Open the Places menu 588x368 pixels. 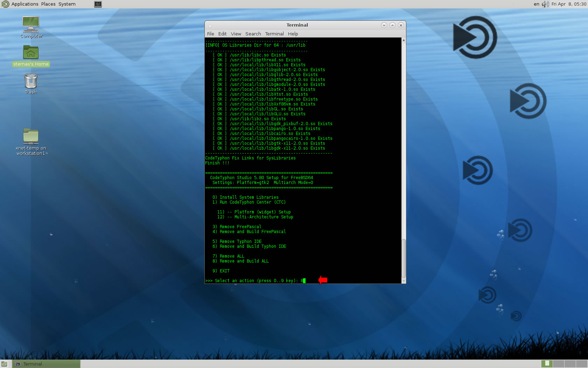point(48,4)
